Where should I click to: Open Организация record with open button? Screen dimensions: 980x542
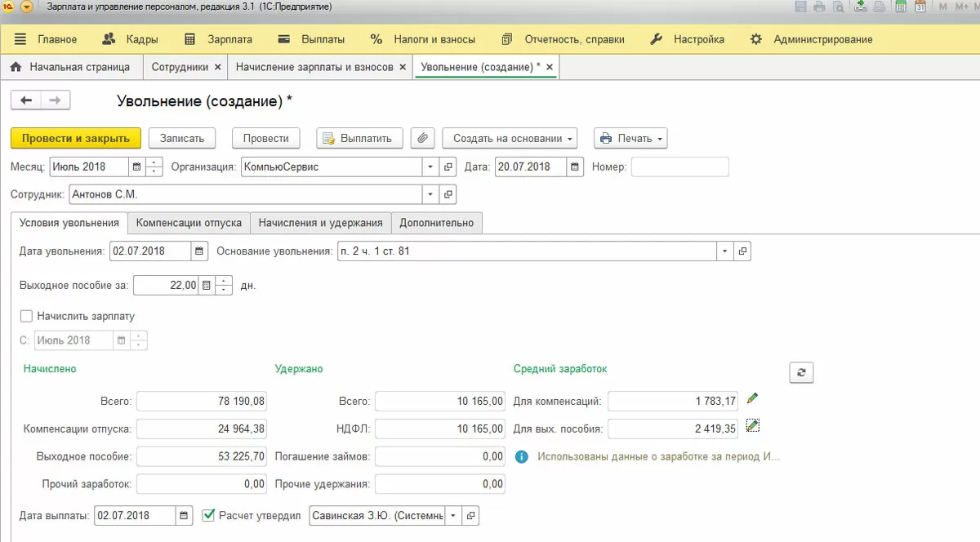pos(448,167)
